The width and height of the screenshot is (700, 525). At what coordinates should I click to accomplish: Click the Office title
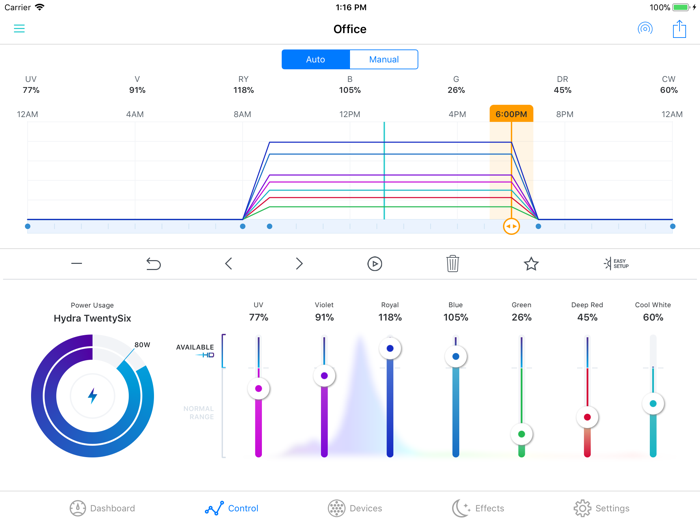pos(350,29)
